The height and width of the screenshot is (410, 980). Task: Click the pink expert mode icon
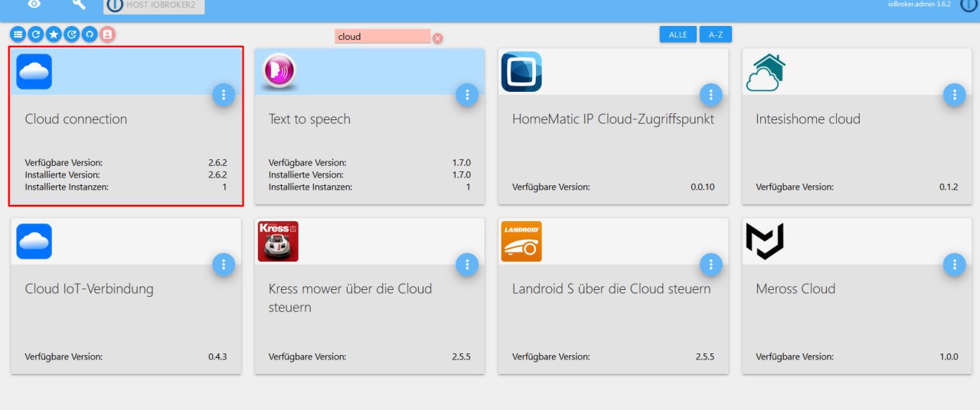click(108, 34)
